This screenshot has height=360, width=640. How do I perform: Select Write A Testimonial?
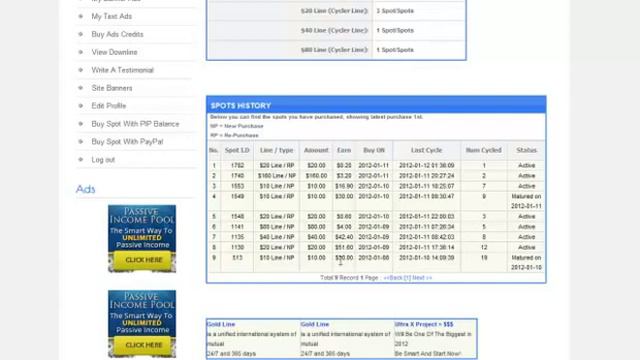pyautogui.click(x=122, y=70)
